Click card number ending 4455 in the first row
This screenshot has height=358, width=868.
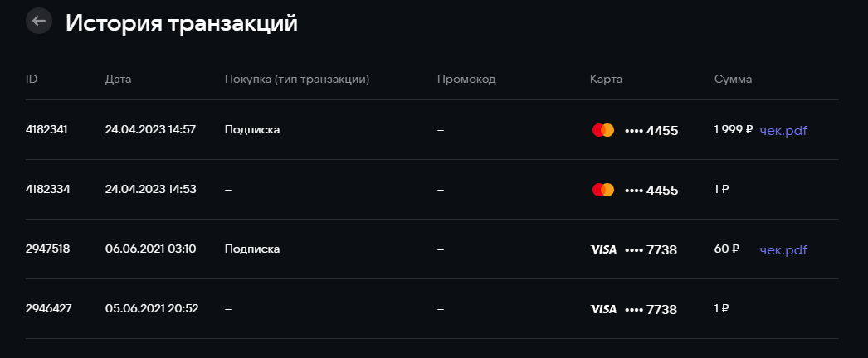[651, 131]
